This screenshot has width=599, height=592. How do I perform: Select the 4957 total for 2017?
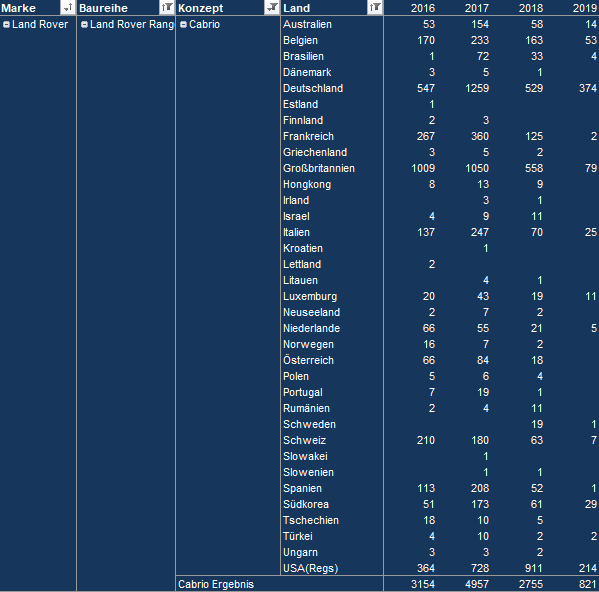coord(477,584)
